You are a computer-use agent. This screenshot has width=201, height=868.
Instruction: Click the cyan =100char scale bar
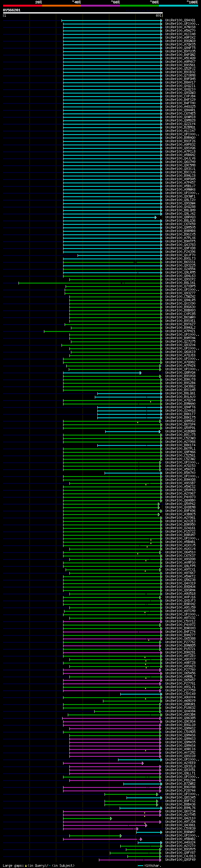(141, 865)
